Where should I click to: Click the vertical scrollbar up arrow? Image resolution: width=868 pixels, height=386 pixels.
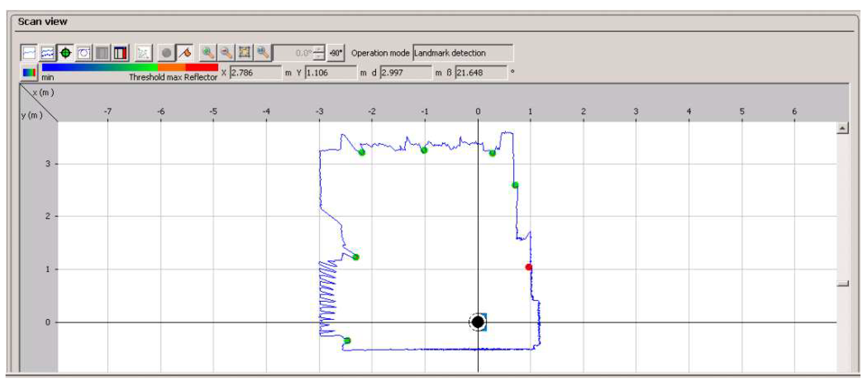click(x=842, y=128)
